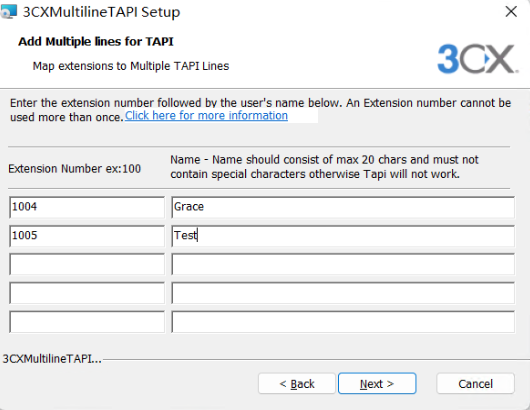This screenshot has height=410, width=530.
Task: Proceed with the "Next >" button
Action: [377, 384]
